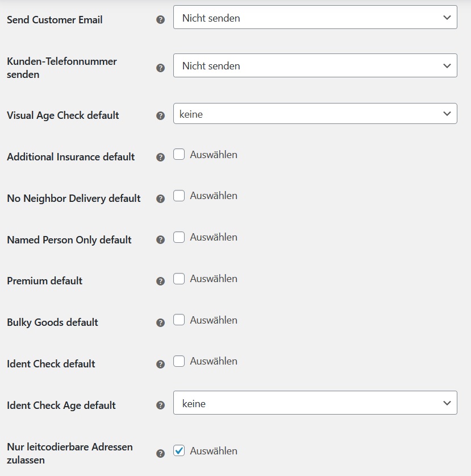Click help icon next to Additional Insurance default
Image resolution: width=471 pixels, height=476 pixels.
pyautogui.click(x=160, y=158)
